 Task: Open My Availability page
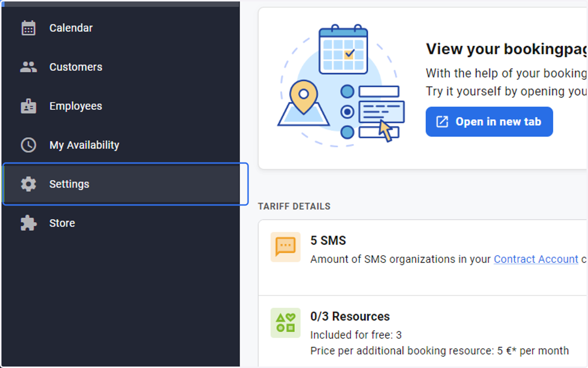click(x=121, y=145)
